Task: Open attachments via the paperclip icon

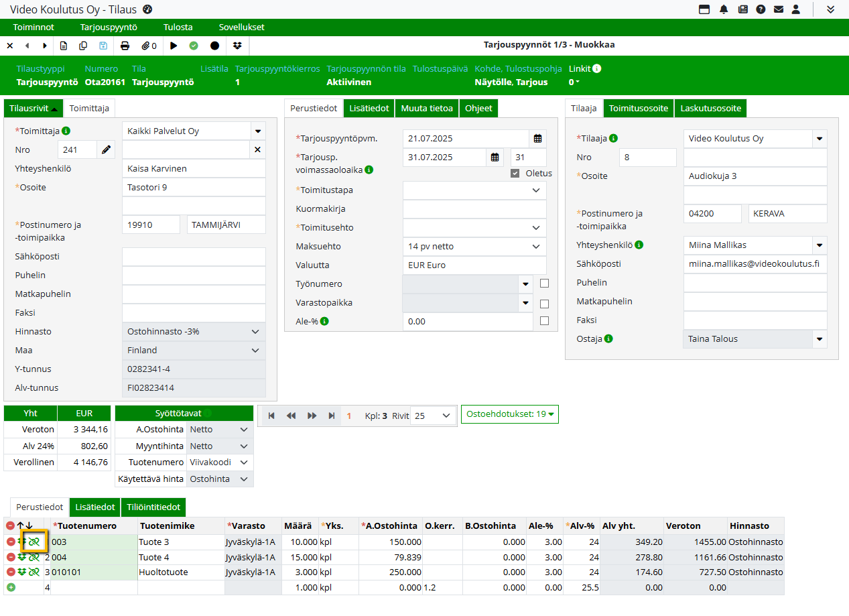Action: (x=145, y=46)
